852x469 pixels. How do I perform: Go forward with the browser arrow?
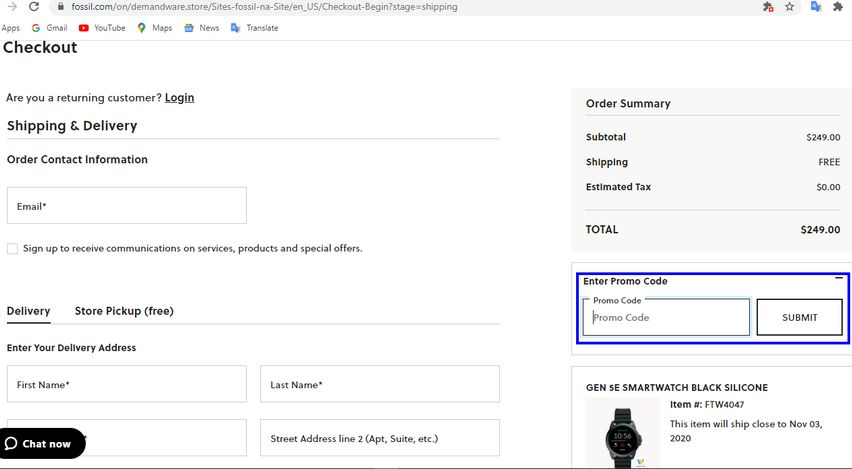(12, 7)
